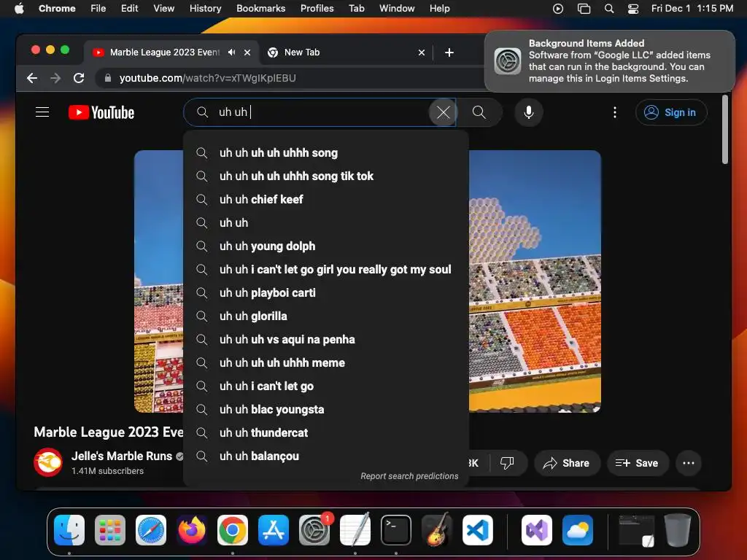
Task: Select 'uh uh uh uh uhhh meme' suggestion
Action: click(326, 363)
